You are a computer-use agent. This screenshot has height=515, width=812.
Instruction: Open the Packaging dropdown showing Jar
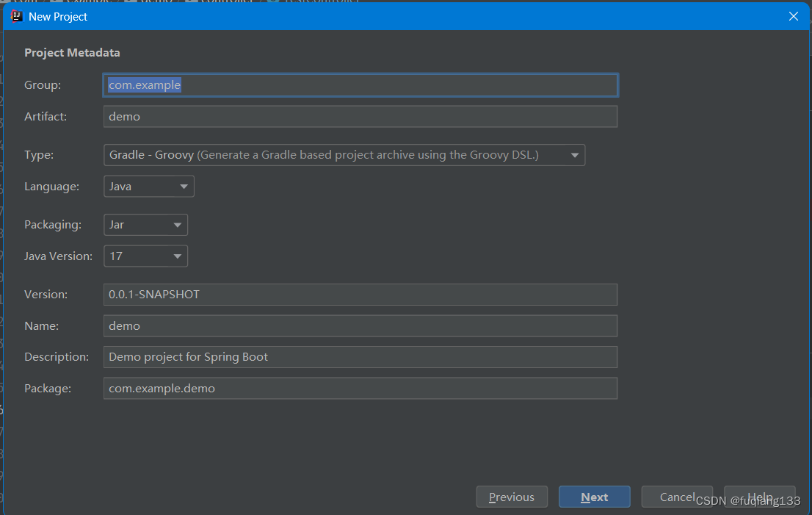click(x=145, y=225)
